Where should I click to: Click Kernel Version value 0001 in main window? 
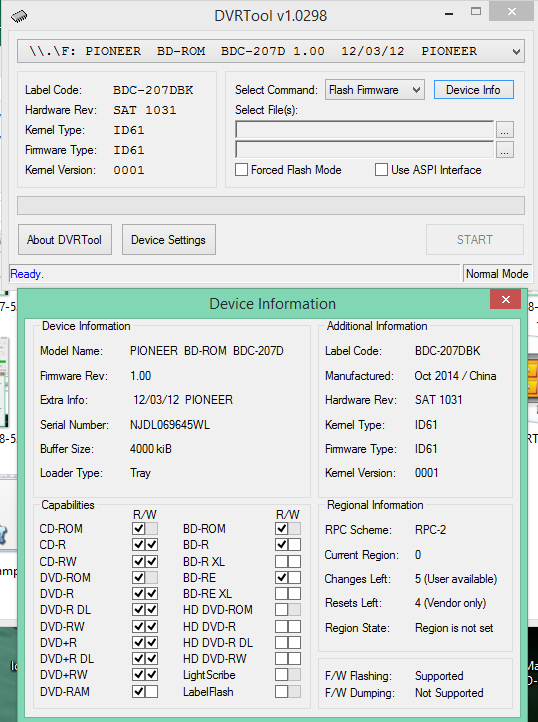click(x=129, y=170)
